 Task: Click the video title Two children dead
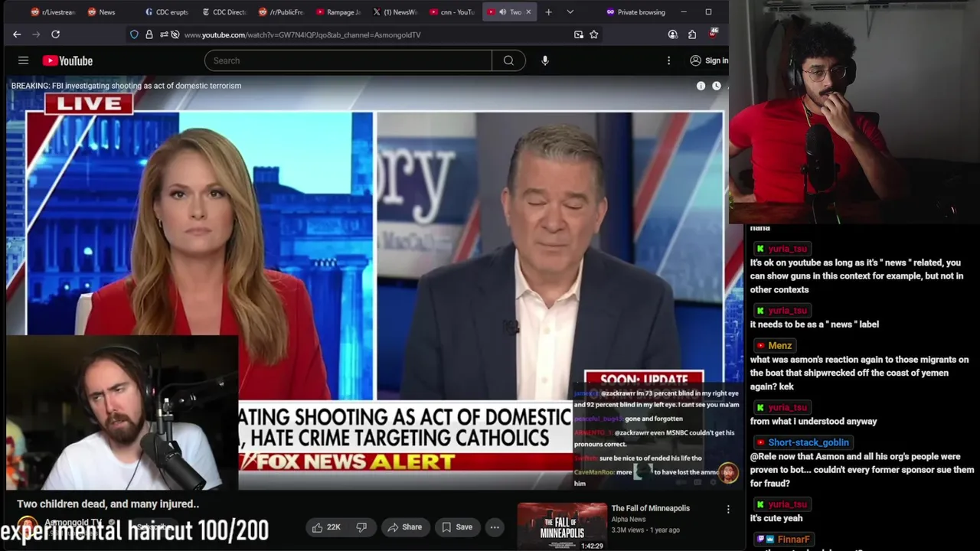pyautogui.click(x=108, y=504)
